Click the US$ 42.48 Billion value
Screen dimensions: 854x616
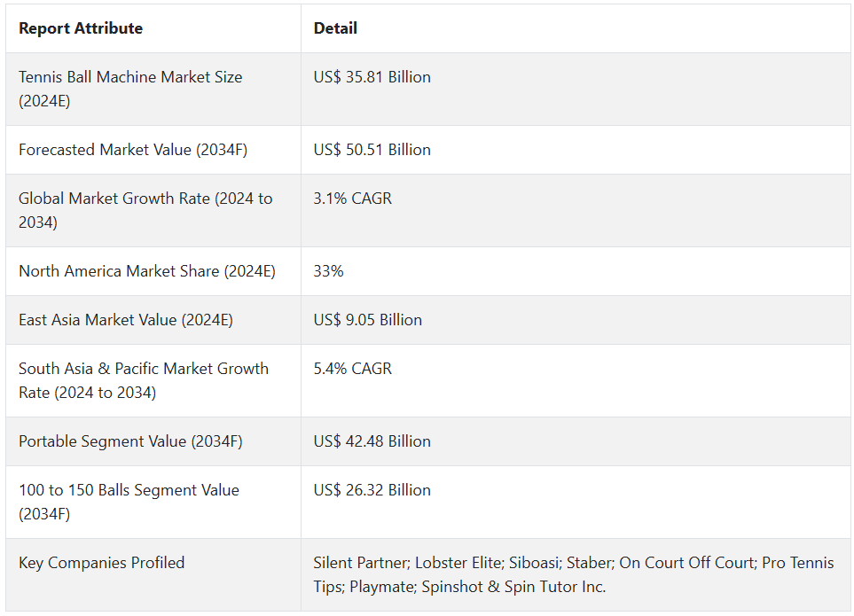[372, 441]
